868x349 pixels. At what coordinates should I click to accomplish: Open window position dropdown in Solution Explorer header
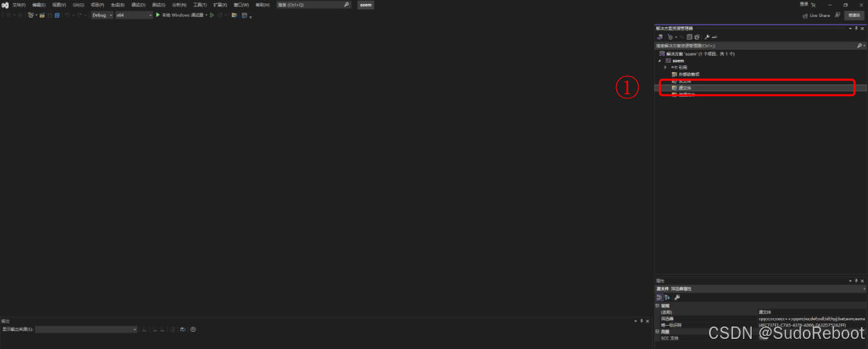tap(850, 28)
